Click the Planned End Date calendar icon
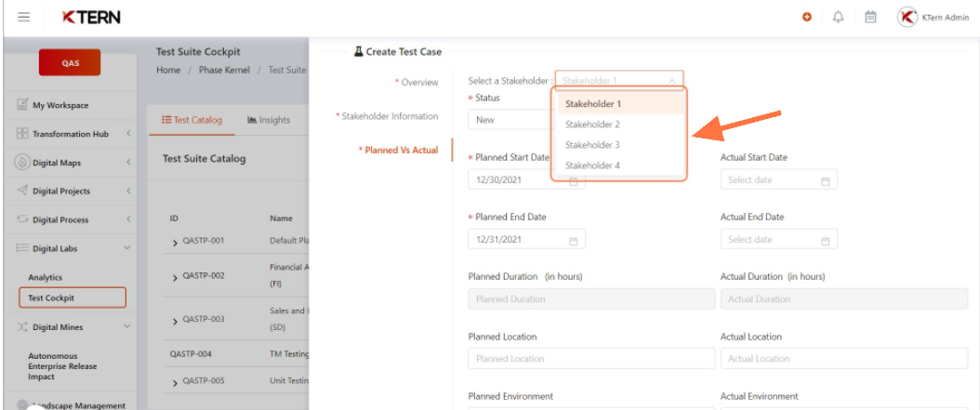Screen dimensions: 980x410 coord(573,241)
